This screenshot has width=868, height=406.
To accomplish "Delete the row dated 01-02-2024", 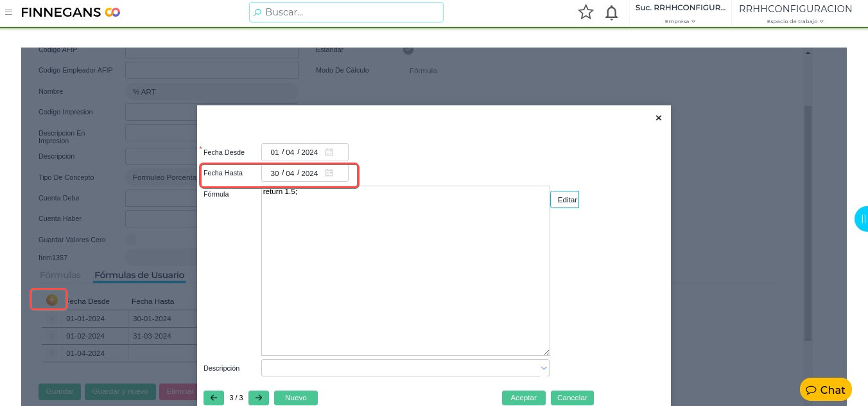I will click(52, 336).
